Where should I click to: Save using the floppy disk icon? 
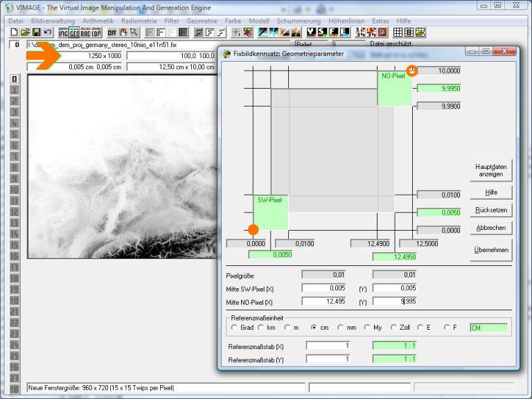pos(35,32)
